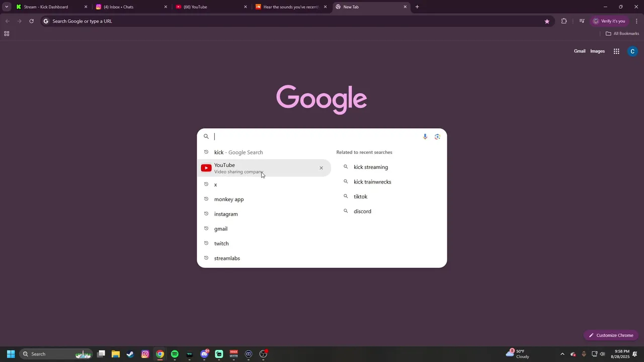Image resolution: width=644 pixels, height=362 pixels.
Task: Click Verify it's you profile button
Action: tap(609, 21)
